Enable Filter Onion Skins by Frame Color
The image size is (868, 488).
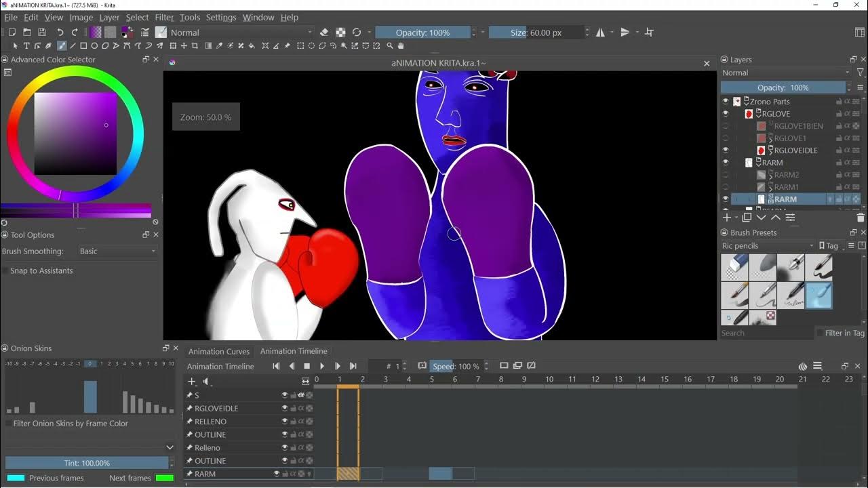(7, 424)
